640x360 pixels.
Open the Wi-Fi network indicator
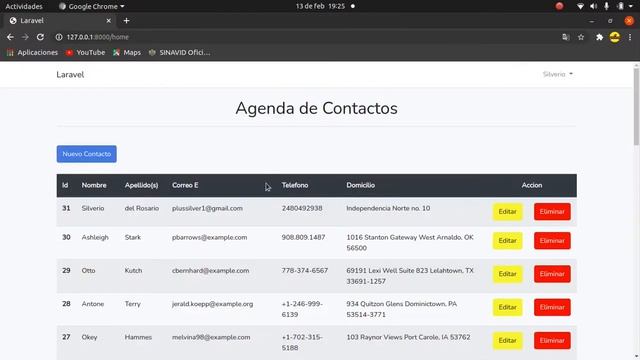tap(580, 6)
